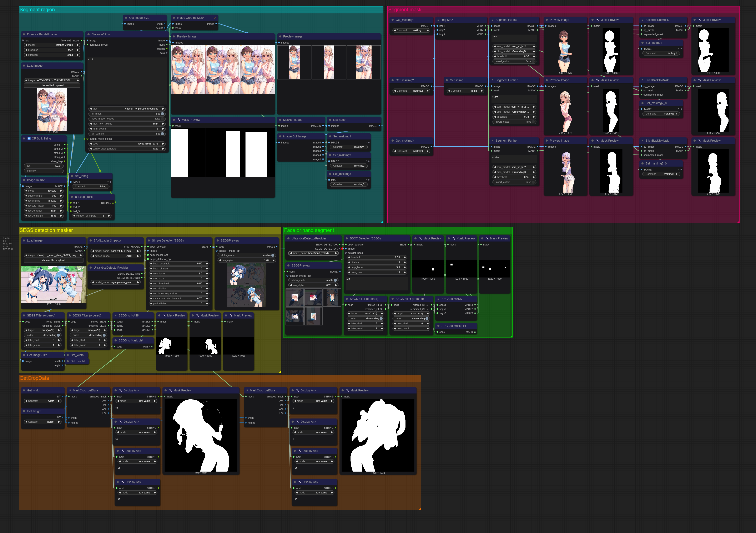Screen dimensions: 756x533
Task: Open the precision fp32 selector in Florence2ModelLoader
Action: pyautogui.click(x=52, y=50)
